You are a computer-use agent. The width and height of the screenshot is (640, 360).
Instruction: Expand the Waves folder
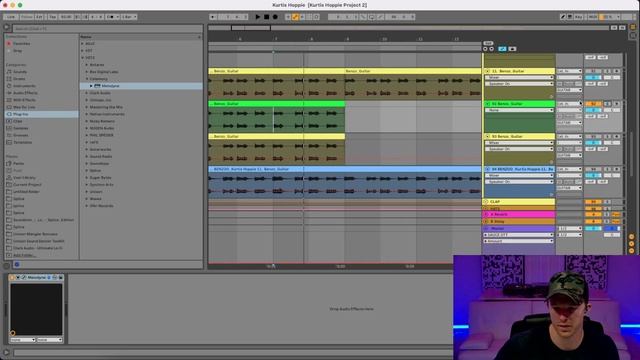pos(87,199)
